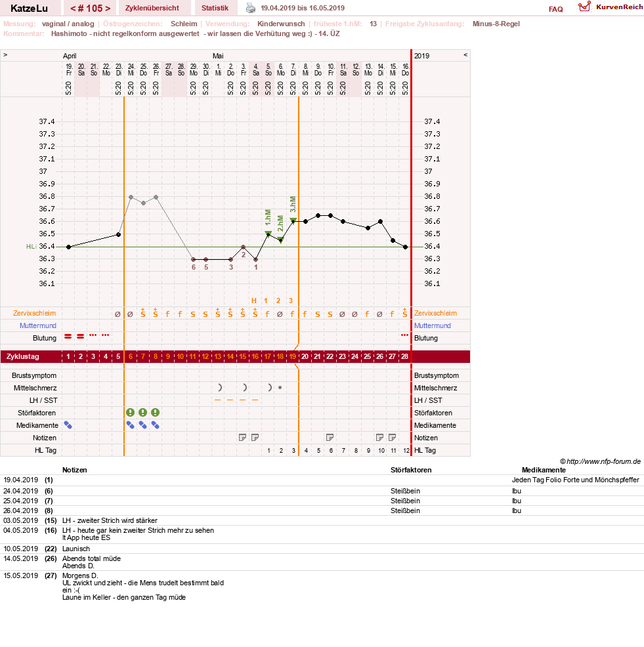Click the Störfaktoren warning icon on cycle day 8
This screenshot has width=644, height=647.
coord(155,413)
